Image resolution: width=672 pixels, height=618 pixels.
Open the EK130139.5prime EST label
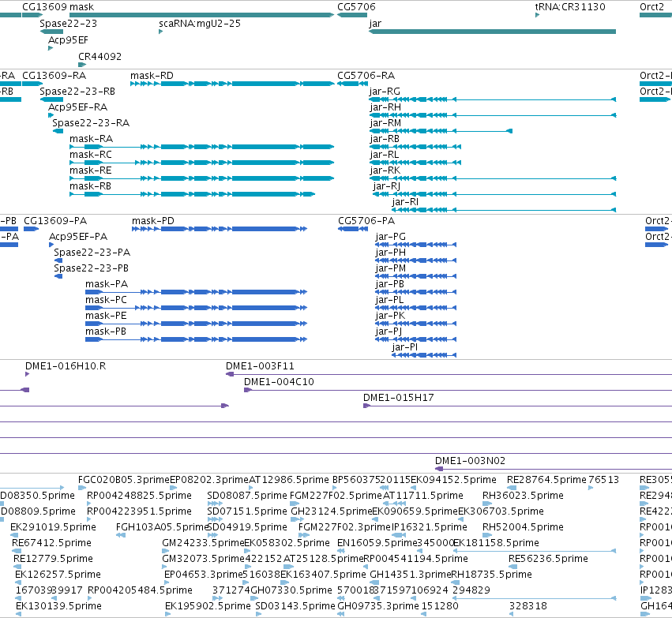pyautogui.click(x=58, y=606)
